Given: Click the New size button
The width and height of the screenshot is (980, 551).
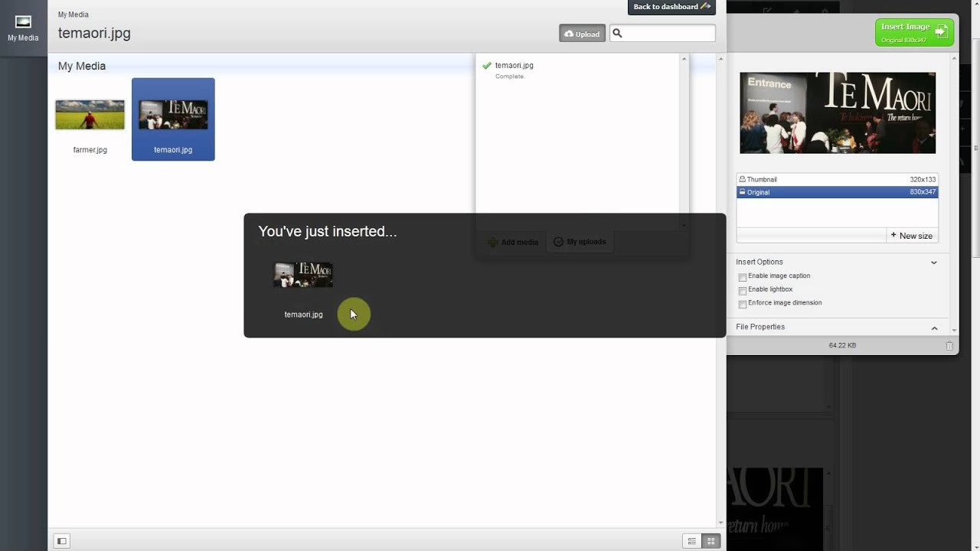Looking at the screenshot, I should point(911,236).
